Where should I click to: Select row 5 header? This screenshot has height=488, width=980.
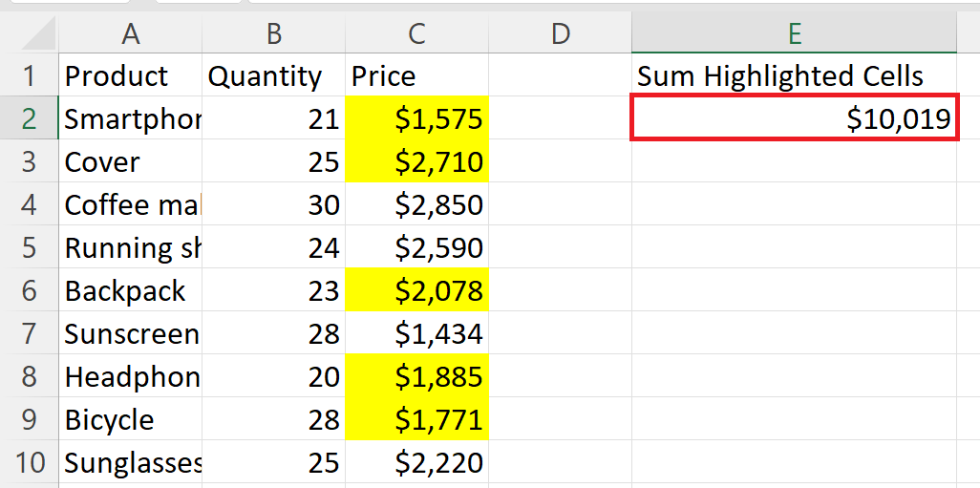[x=29, y=247]
